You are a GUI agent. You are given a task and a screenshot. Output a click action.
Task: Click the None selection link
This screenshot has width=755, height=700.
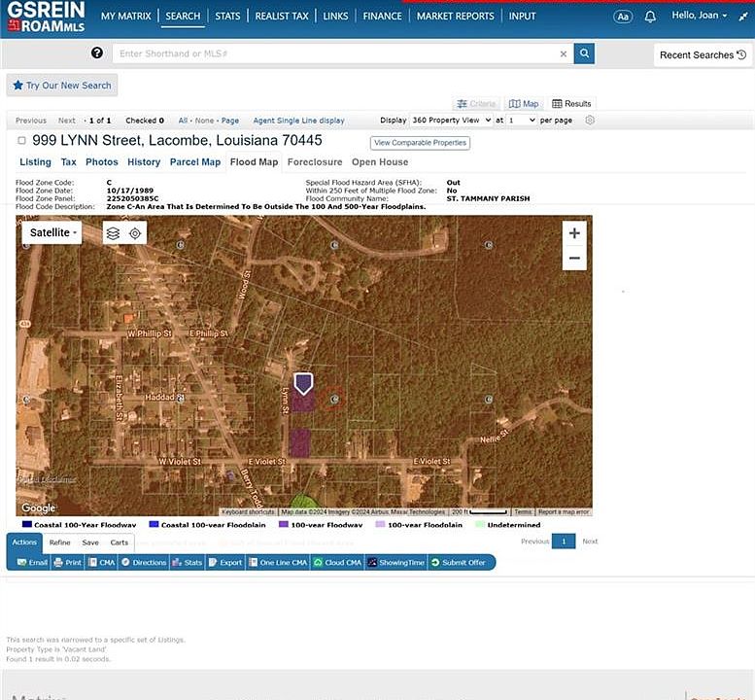205,121
